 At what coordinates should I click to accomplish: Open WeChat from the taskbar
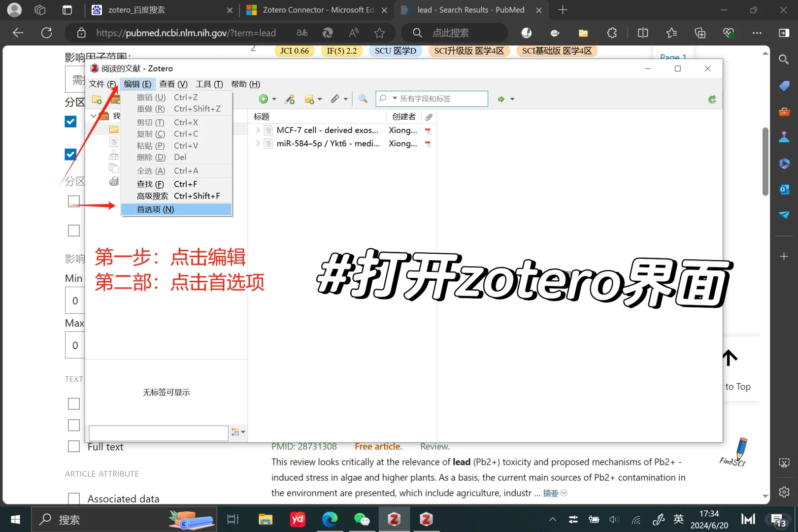tap(362, 519)
